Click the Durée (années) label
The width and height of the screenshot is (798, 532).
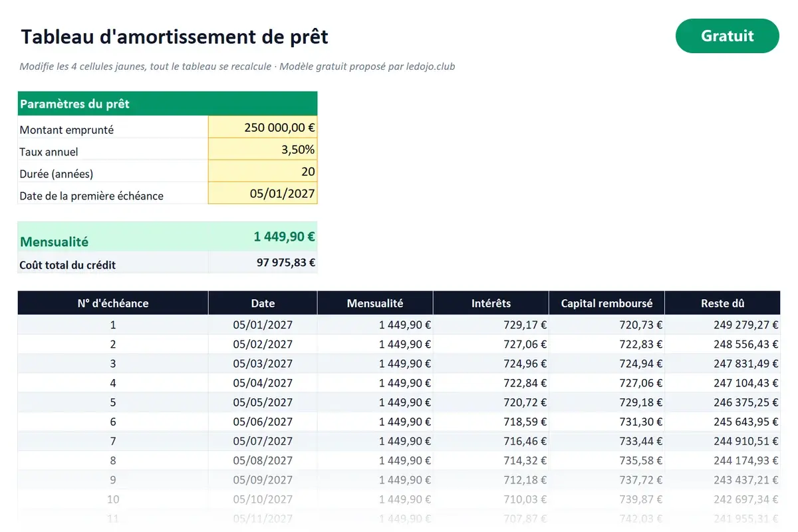pos(57,174)
